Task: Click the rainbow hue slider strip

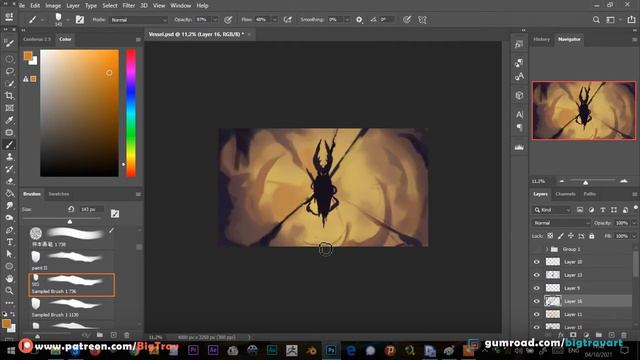Action: (131, 113)
